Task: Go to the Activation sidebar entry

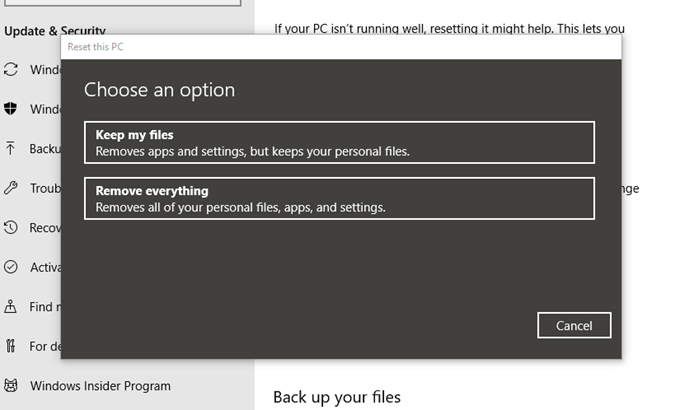Action: 44,267
